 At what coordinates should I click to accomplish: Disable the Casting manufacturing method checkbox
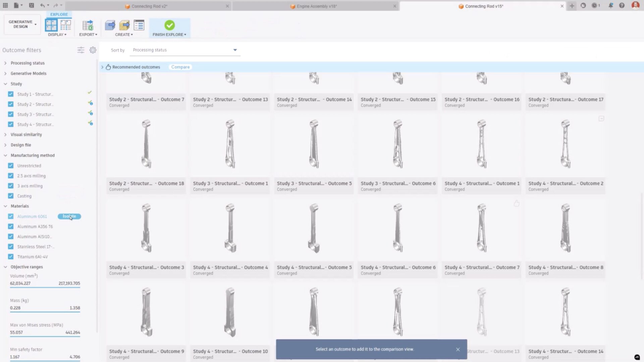pyautogui.click(x=10, y=196)
